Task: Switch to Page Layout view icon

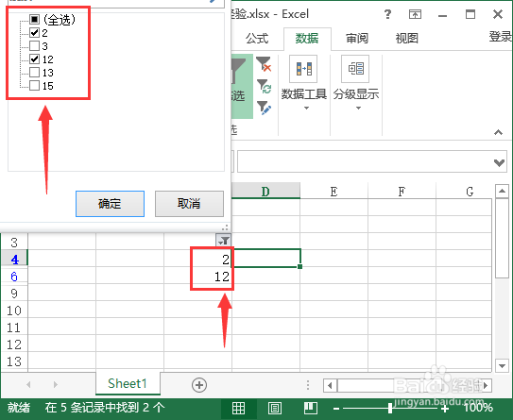Action: pos(275,408)
